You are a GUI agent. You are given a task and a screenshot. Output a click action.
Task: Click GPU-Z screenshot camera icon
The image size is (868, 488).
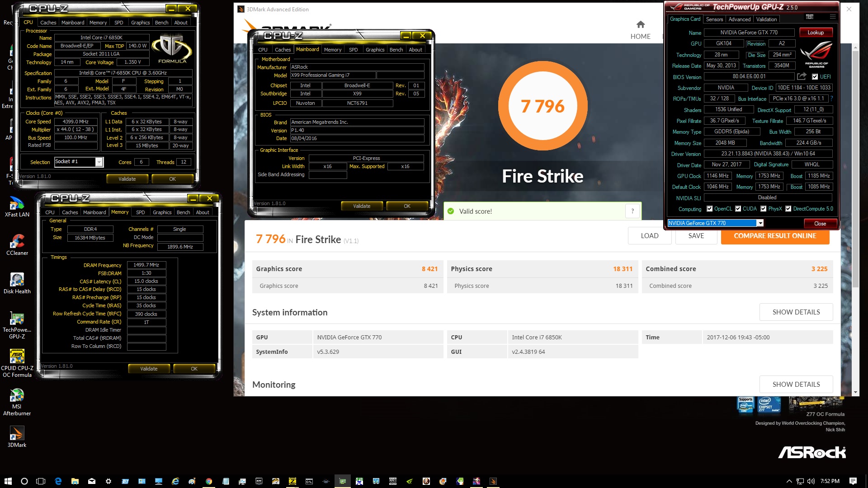click(810, 17)
